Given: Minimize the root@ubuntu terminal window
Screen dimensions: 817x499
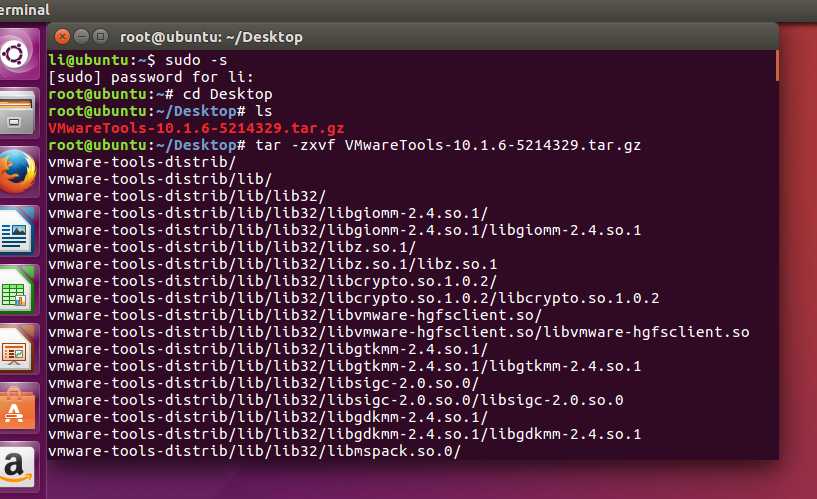Looking at the screenshot, I should pyautogui.click(x=81, y=36).
